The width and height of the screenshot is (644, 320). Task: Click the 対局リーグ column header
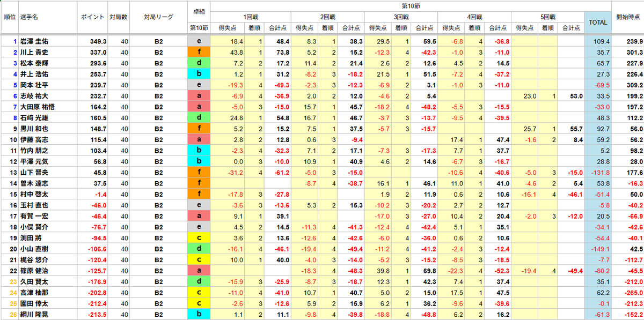[x=158, y=17]
